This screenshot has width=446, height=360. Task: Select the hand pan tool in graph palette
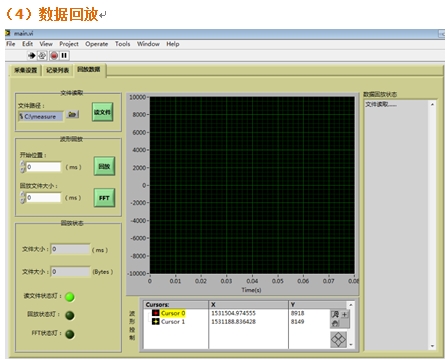pyautogui.click(x=335, y=323)
